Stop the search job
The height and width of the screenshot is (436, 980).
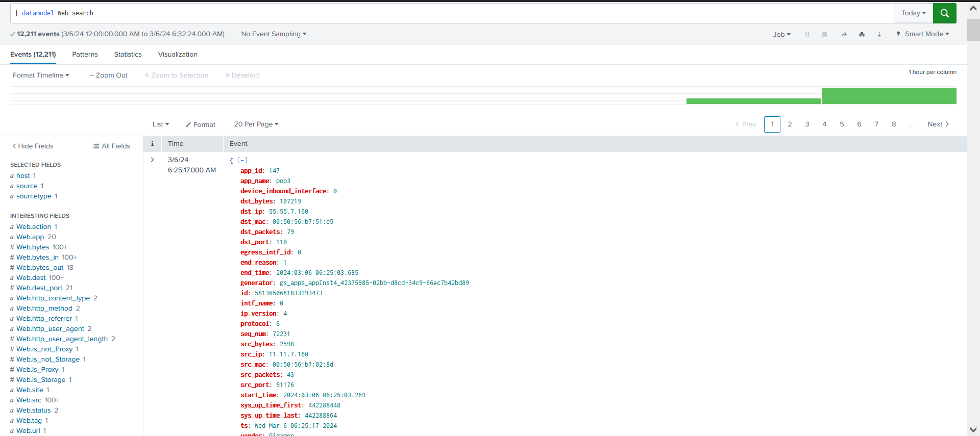pyautogui.click(x=824, y=35)
